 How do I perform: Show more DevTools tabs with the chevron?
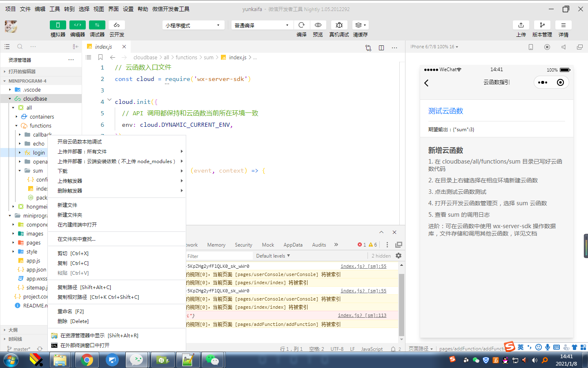336,245
